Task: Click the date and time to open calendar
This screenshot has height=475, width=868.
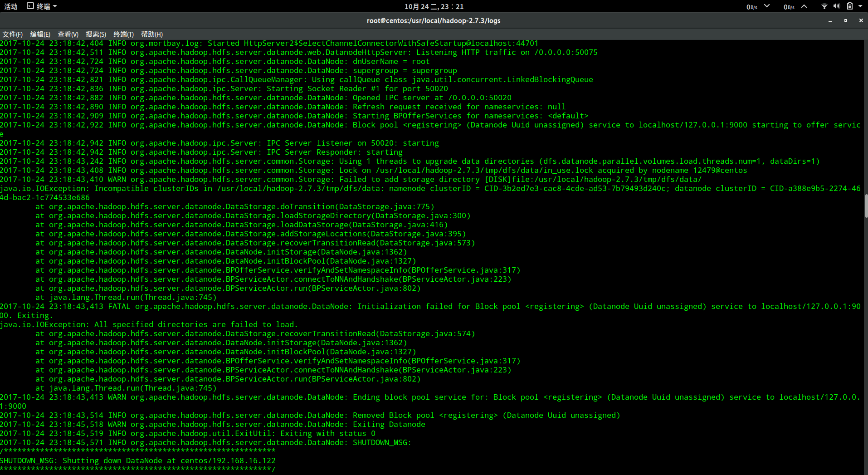Action: tap(434, 6)
